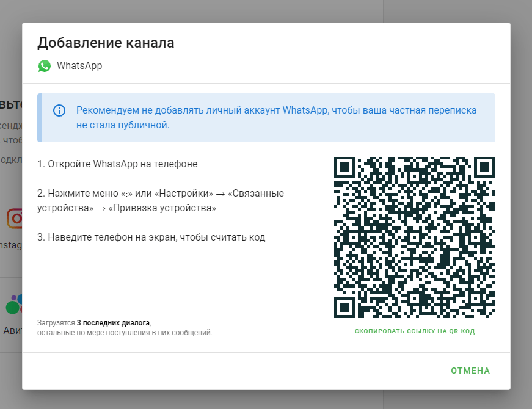Select the Instagram icon behind the dialog
This screenshot has height=409, width=532.
tap(14, 219)
